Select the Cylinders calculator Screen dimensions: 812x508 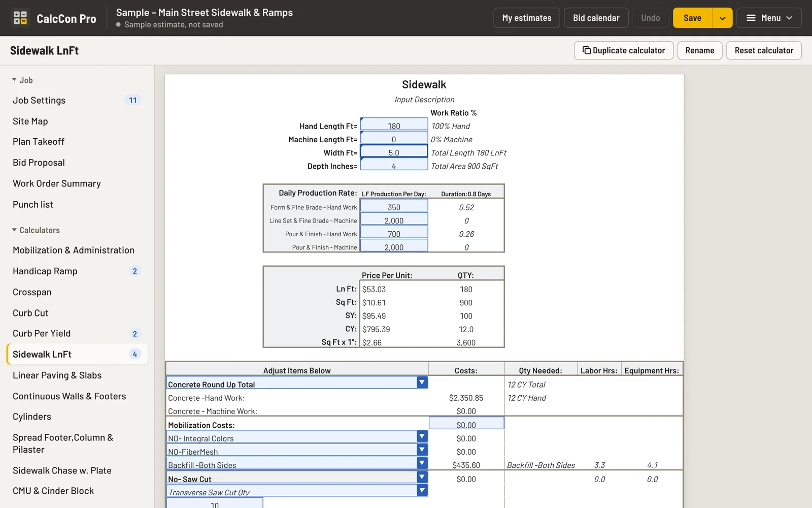(77, 417)
